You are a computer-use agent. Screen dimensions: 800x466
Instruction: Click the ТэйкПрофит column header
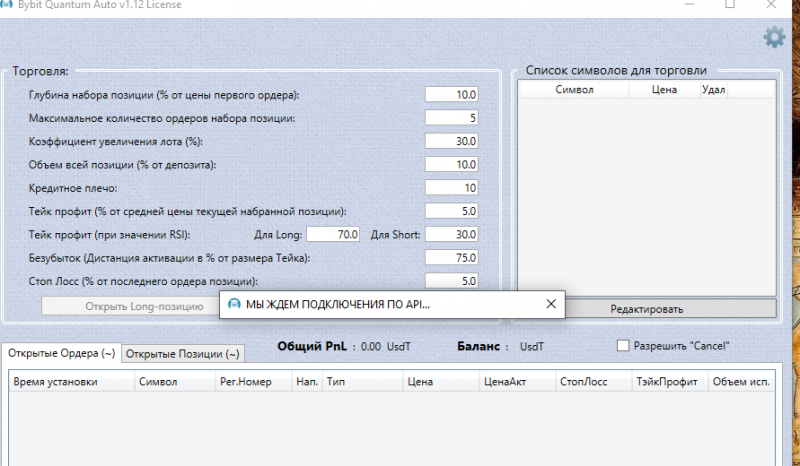669,382
